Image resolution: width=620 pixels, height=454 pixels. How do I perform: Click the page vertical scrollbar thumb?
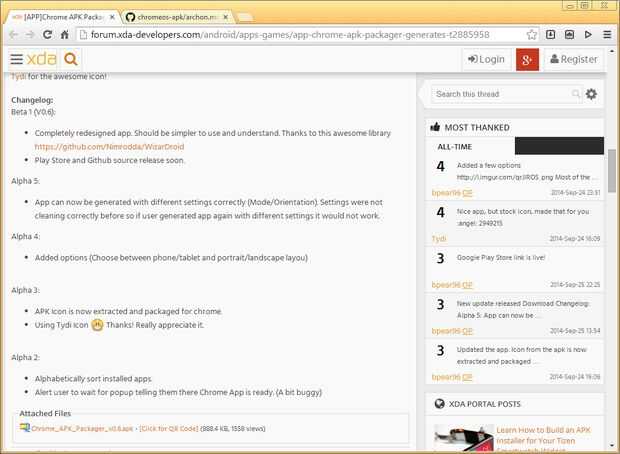[x=612, y=171]
